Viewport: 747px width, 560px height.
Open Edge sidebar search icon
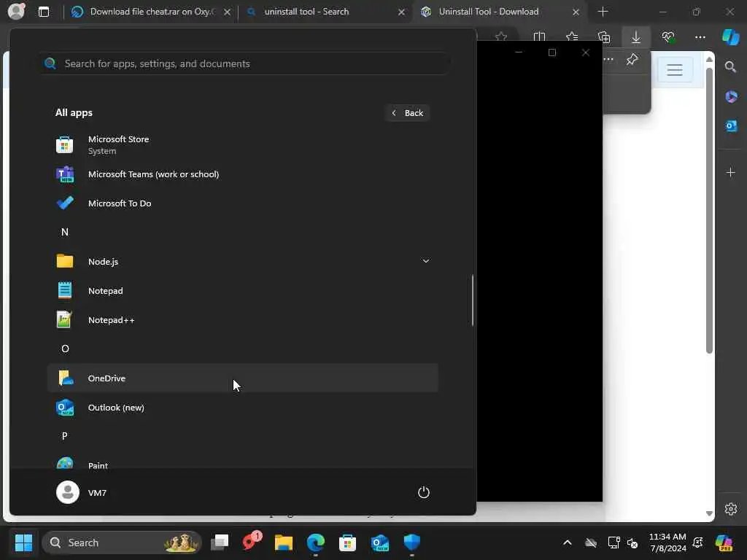pos(731,66)
